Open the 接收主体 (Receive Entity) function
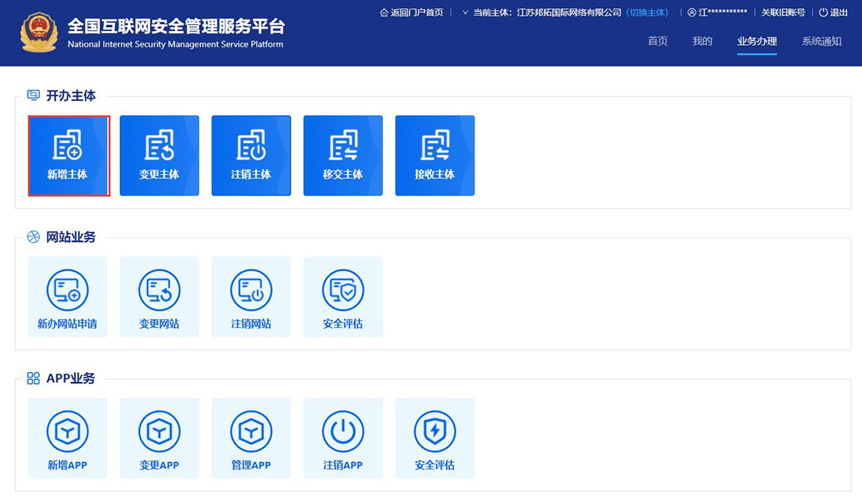The width and height of the screenshot is (862, 504). tap(435, 155)
